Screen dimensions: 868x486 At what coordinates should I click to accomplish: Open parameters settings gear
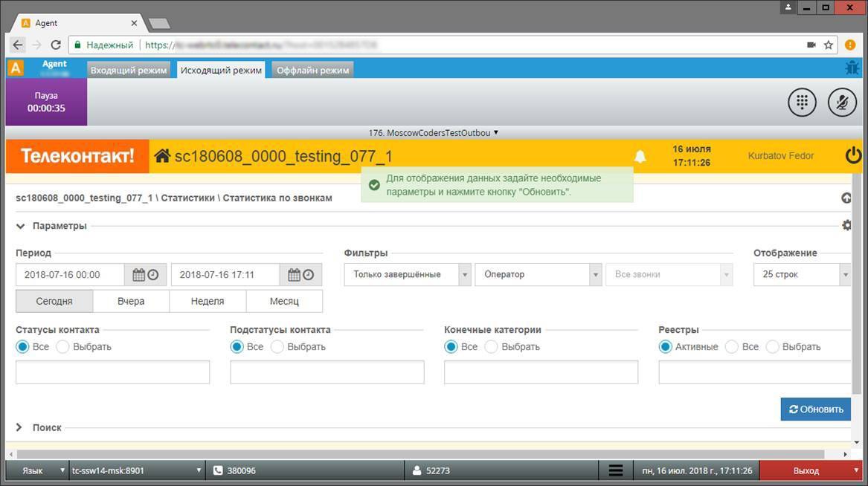pyautogui.click(x=846, y=225)
